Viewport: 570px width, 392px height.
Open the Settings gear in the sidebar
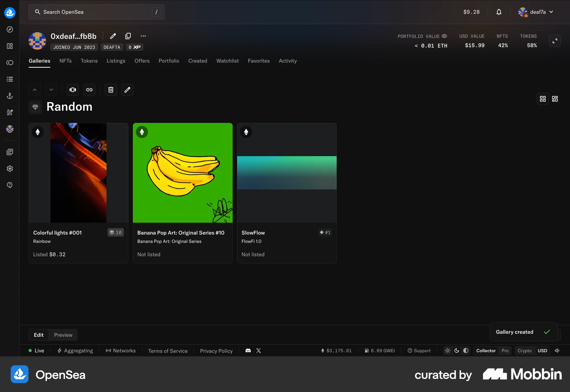click(9, 168)
